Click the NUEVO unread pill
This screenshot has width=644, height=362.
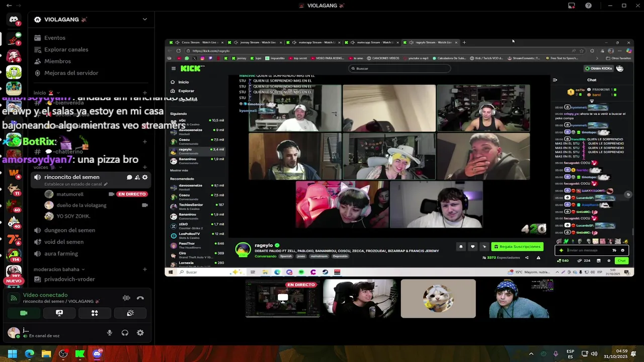pyautogui.click(x=14, y=281)
